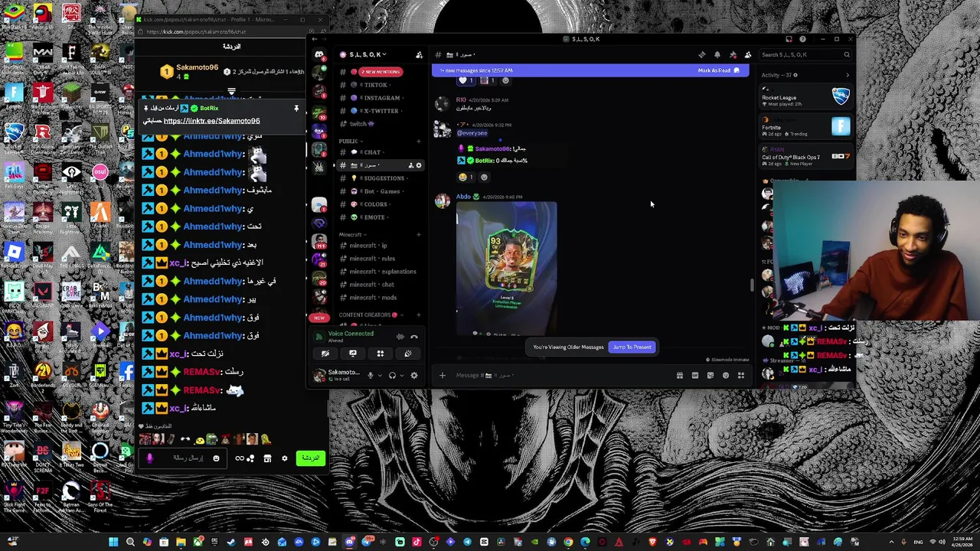
Task: Open the SUGGESTIONS channel
Action: [381, 178]
